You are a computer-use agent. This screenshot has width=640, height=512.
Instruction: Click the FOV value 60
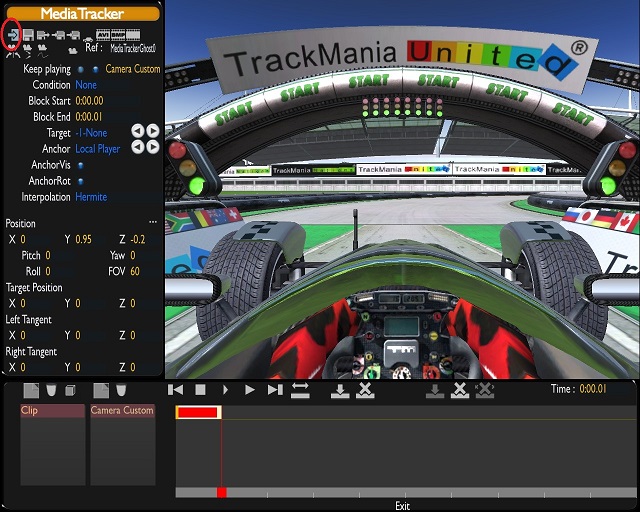pyautogui.click(x=135, y=272)
